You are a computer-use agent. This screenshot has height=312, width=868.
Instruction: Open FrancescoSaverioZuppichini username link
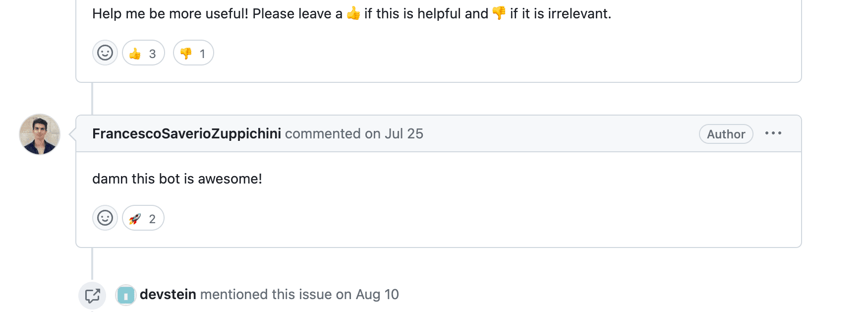pos(186,134)
